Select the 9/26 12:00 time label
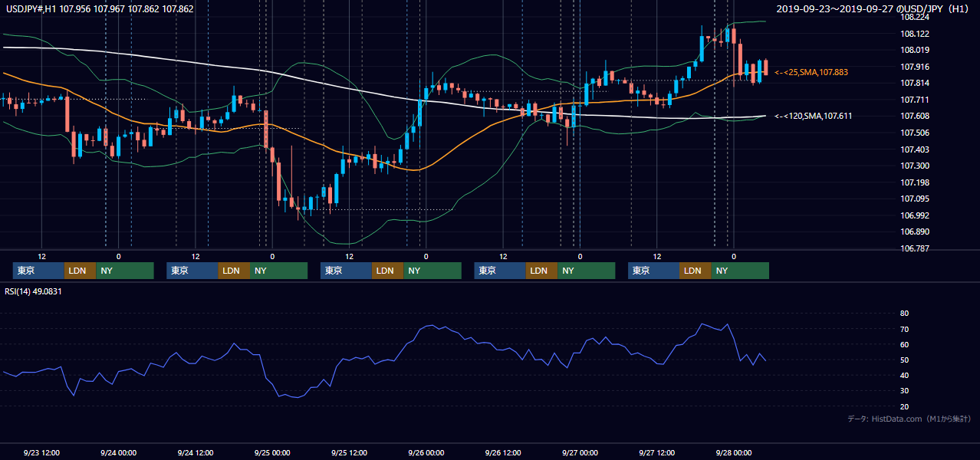Screen dimensions: 980x460 (x=503, y=452)
